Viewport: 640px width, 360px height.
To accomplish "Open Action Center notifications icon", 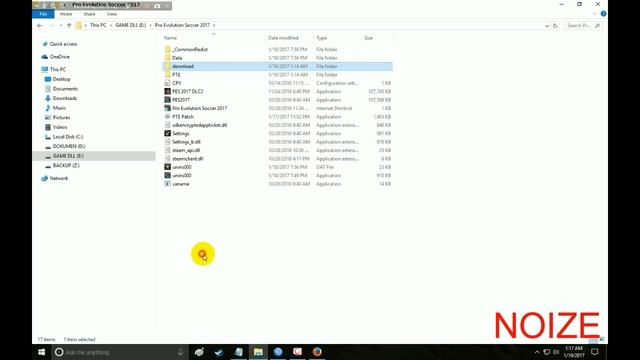I will click(595, 352).
